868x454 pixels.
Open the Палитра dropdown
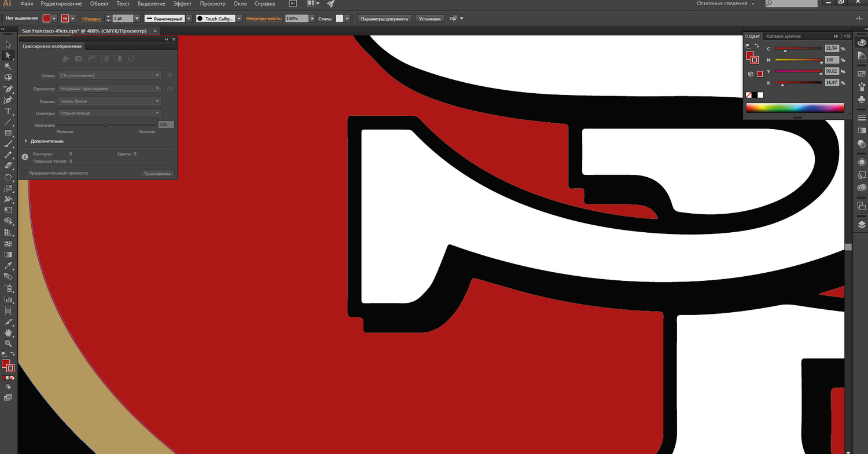(109, 113)
